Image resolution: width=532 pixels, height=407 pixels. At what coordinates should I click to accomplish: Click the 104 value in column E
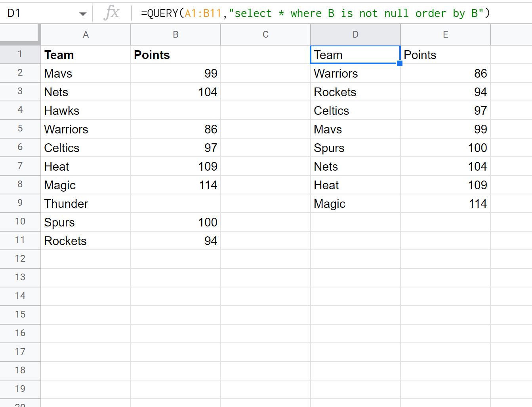pos(445,166)
